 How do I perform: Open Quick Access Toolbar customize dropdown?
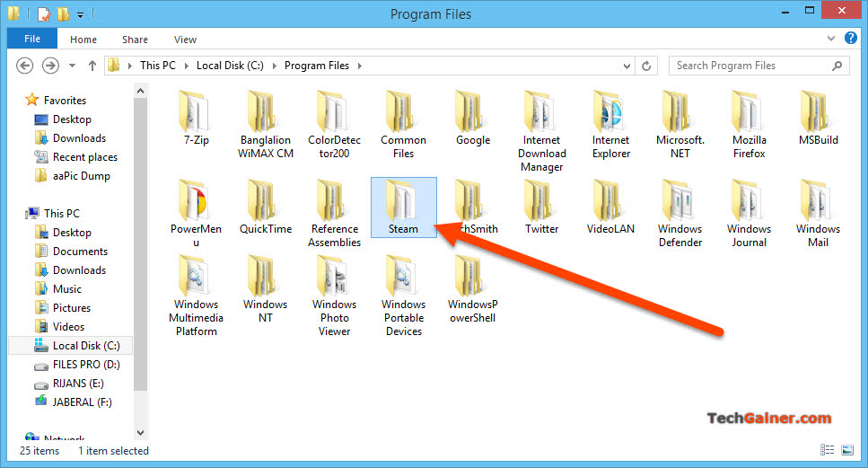80,14
